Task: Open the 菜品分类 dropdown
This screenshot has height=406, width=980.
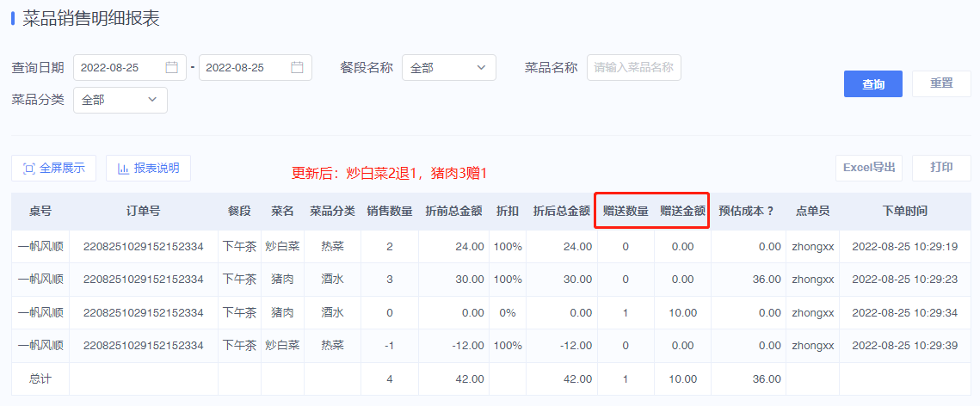Action: 120,100
